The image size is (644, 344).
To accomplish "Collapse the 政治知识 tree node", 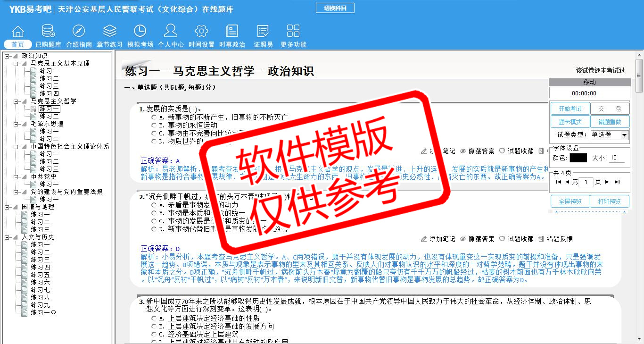I will pyautogui.click(x=7, y=56).
